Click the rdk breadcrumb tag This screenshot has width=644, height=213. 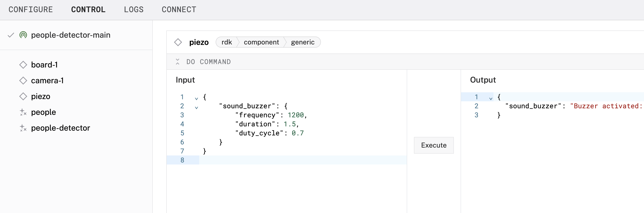pyautogui.click(x=227, y=42)
